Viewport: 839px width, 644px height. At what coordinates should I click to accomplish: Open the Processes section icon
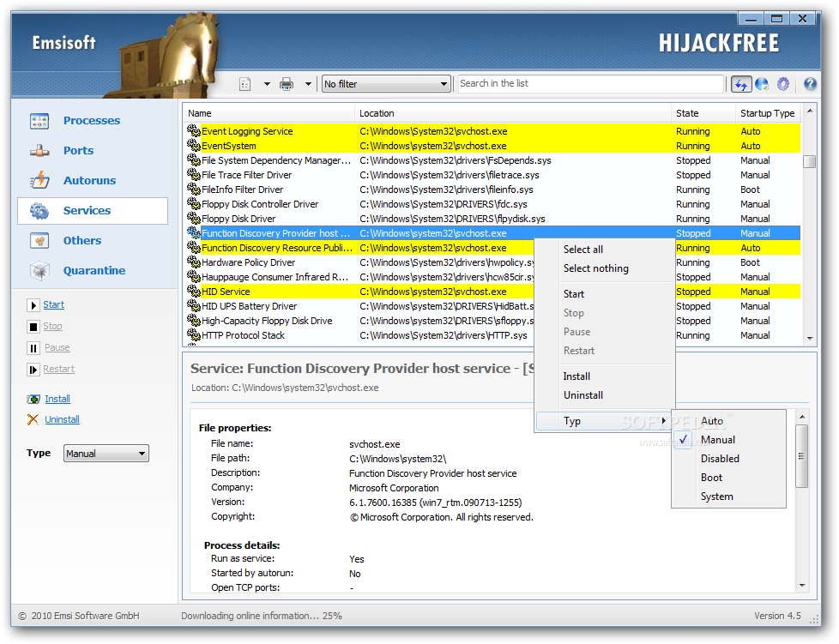click(39, 121)
